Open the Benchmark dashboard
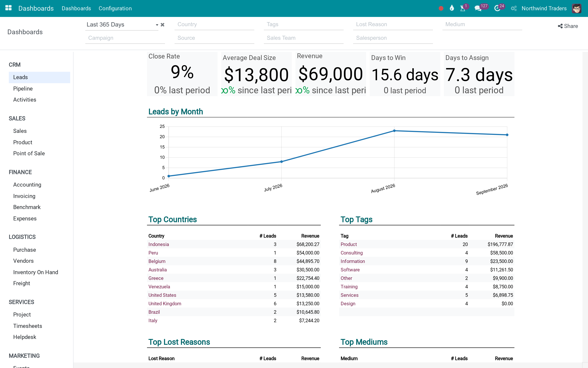Image resolution: width=588 pixels, height=368 pixels. point(39,207)
